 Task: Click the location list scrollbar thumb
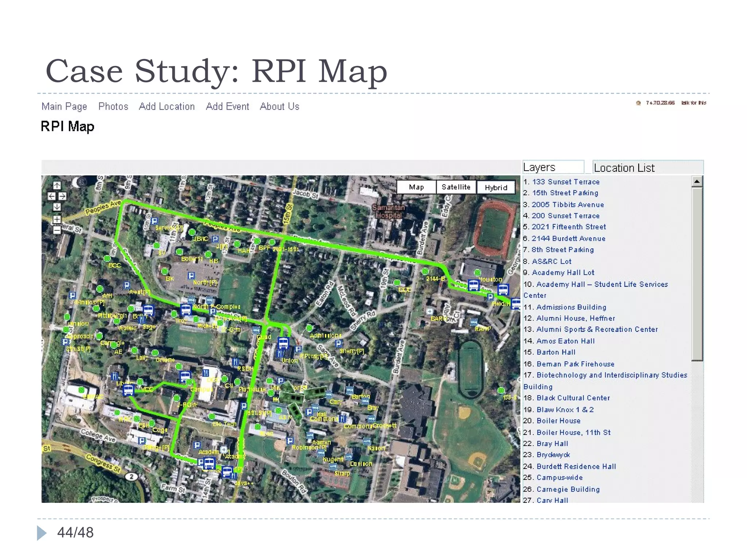click(x=697, y=274)
